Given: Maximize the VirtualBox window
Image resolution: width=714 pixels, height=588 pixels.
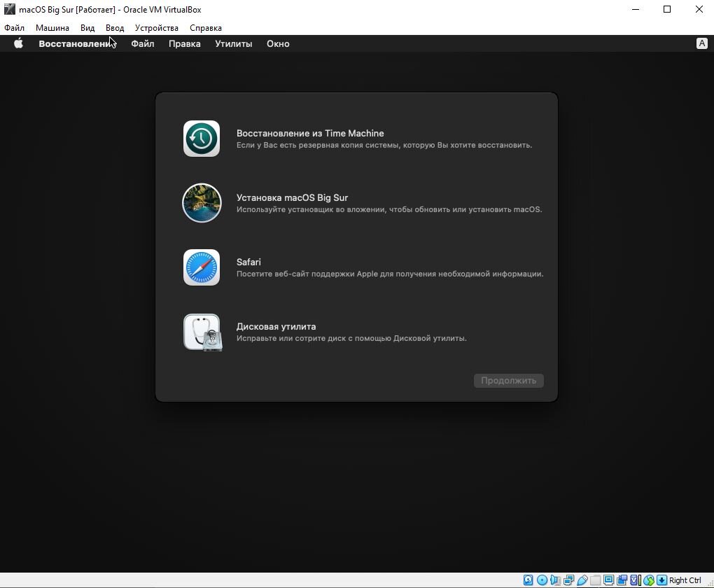Looking at the screenshot, I should pos(667,9).
